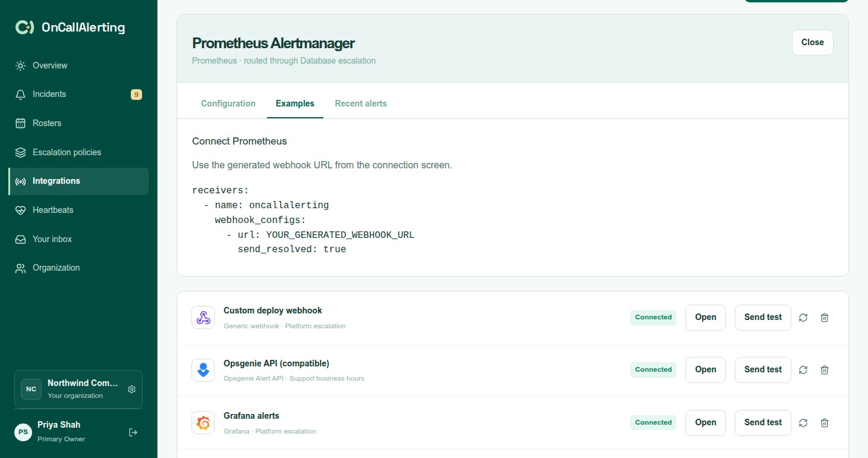
Task: Click the Rosters calendar icon
Action: click(x=21, y=123)
